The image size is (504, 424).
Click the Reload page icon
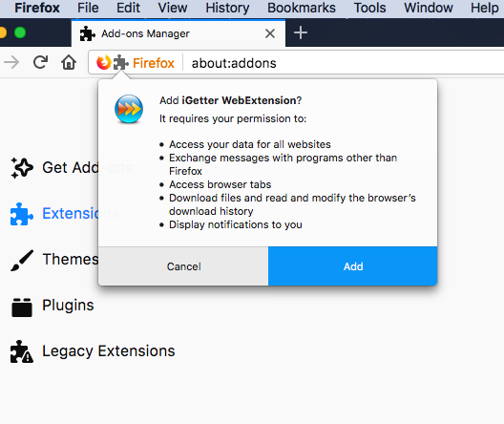tap(40, 62)
